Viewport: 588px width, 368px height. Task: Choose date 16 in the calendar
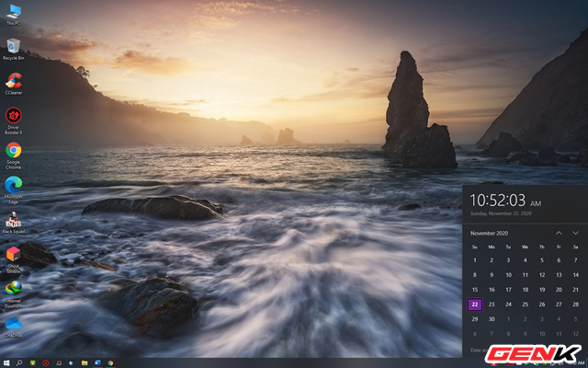(x=492, y=290)
